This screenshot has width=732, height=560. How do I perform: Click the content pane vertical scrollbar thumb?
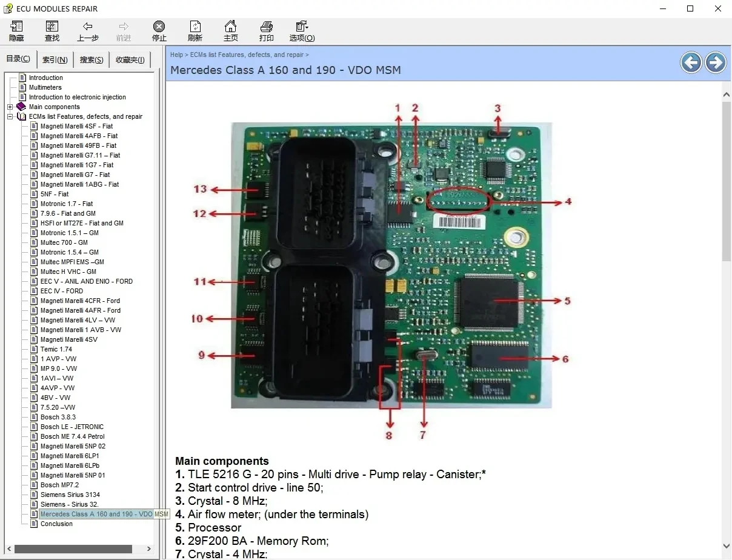[727, 181]
